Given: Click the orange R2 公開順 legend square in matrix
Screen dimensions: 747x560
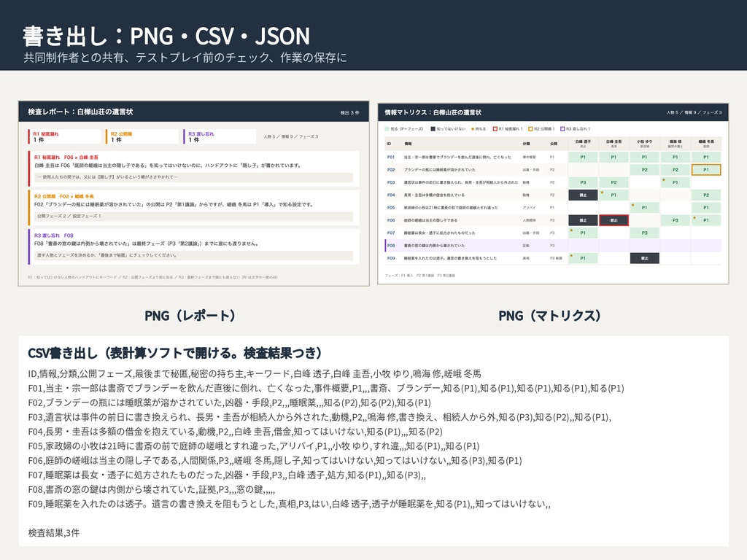Looking at the screenshot, I should 531,129.
